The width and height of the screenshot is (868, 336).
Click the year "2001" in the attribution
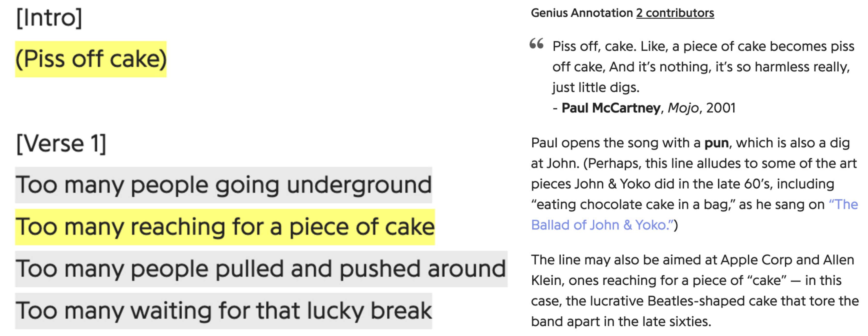click(721, 108)
